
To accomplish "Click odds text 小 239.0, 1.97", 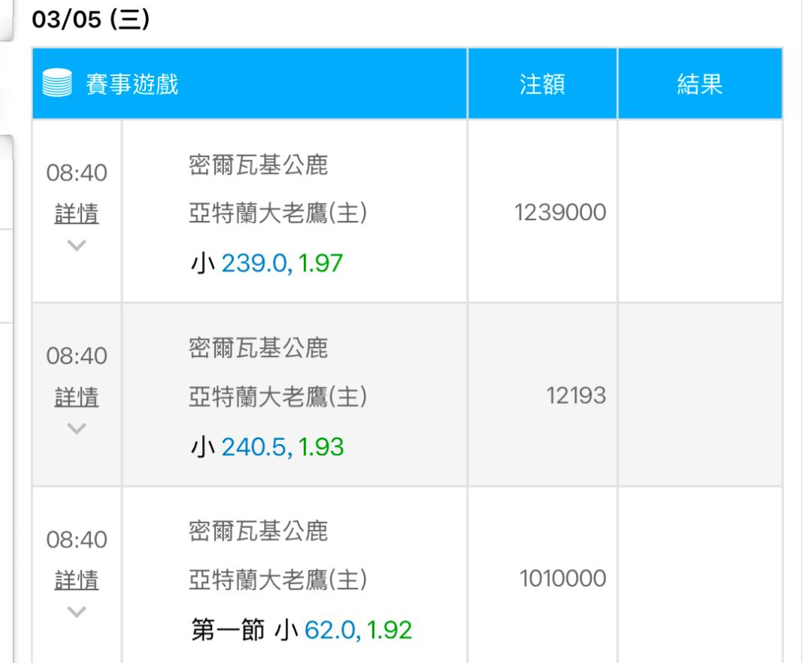I will 267,263.
